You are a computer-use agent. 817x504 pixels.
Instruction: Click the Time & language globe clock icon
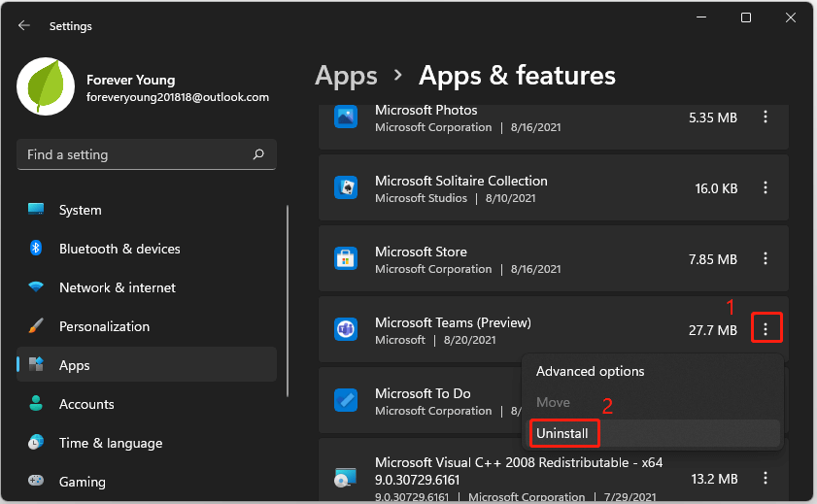pos(36,442)
